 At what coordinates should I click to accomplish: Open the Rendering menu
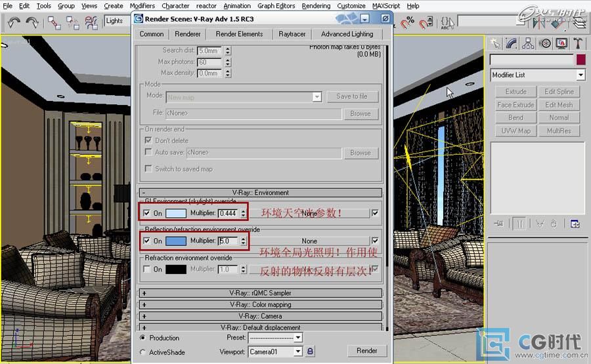point(316,6)
